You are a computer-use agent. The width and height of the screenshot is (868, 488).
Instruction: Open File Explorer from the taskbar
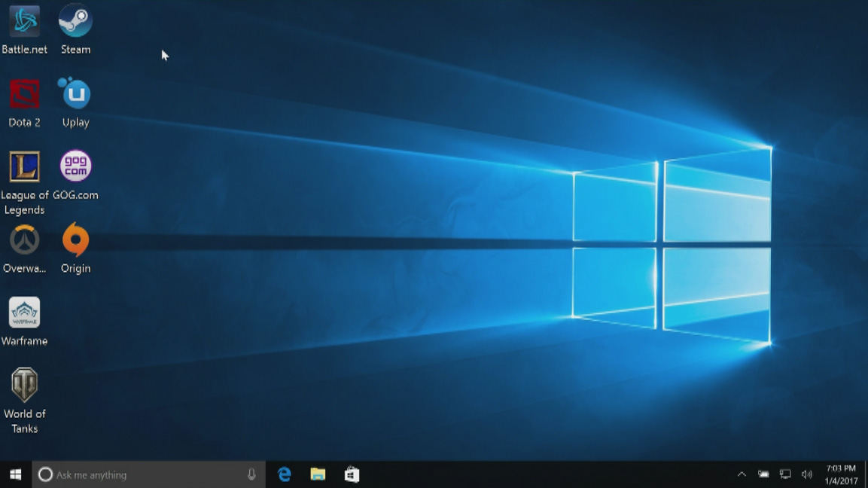pyautogui.click(x=318, y=474)
